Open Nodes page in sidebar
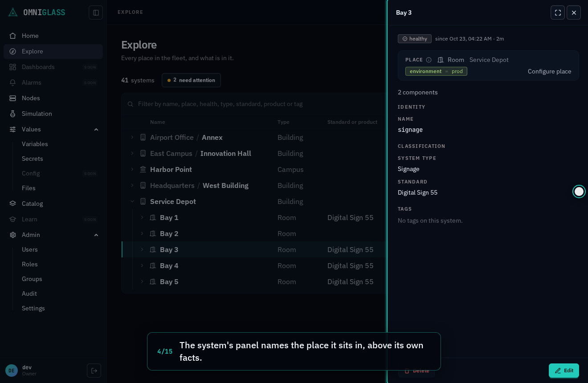Image resolution: width=588 pixels, height=383 pixels. 53,98
